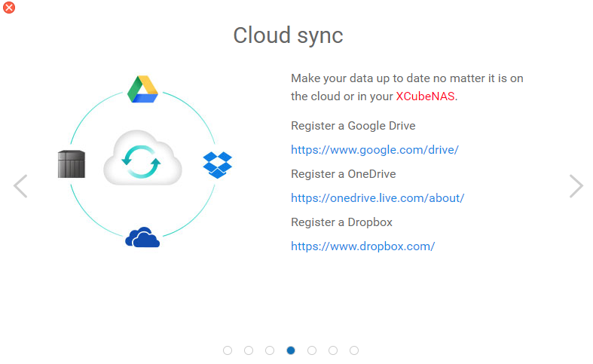Click the 'Register a Dropbox' text

341,222
